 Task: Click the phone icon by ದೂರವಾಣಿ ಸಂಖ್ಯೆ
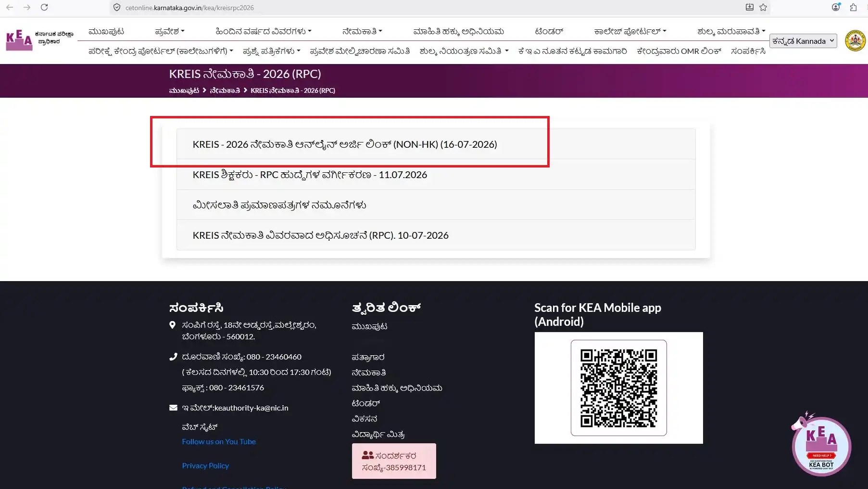tap(173, 357)
